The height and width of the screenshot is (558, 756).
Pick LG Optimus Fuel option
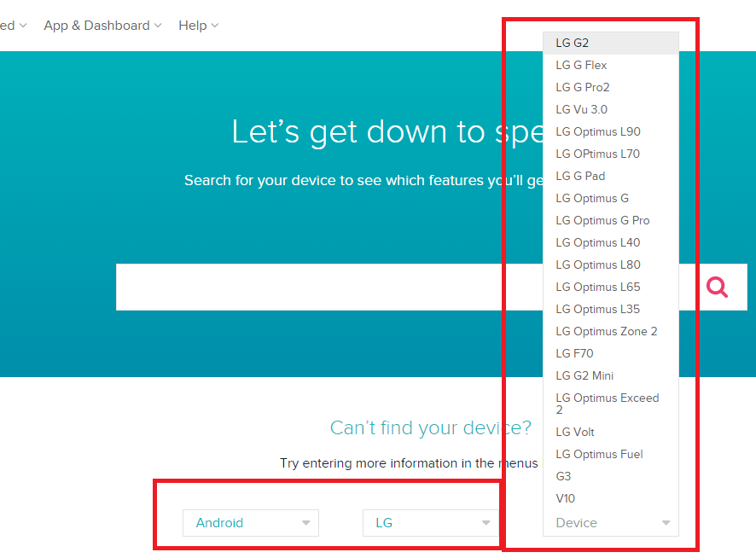point(611,454)
